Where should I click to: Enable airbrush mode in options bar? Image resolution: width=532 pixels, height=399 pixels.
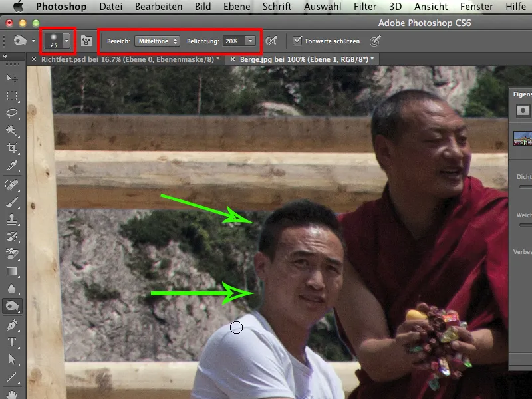tap(271, 41)
